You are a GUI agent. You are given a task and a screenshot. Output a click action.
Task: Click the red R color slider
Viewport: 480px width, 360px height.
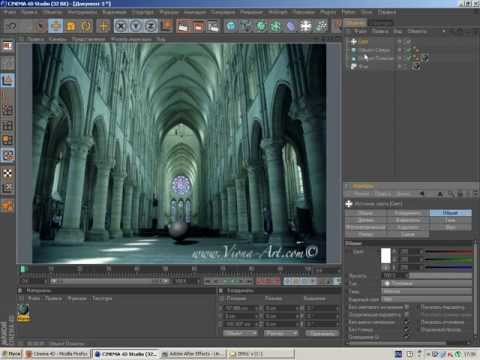pos(449,252)
